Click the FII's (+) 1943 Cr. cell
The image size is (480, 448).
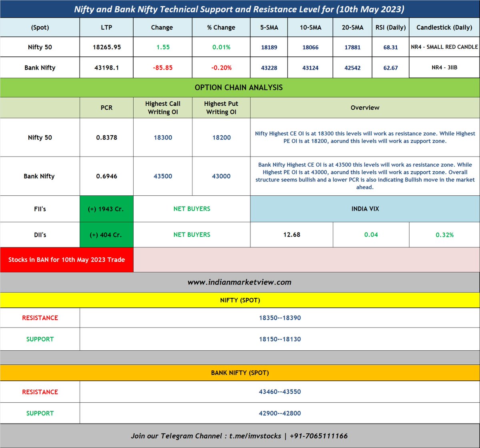coord(106,209)
